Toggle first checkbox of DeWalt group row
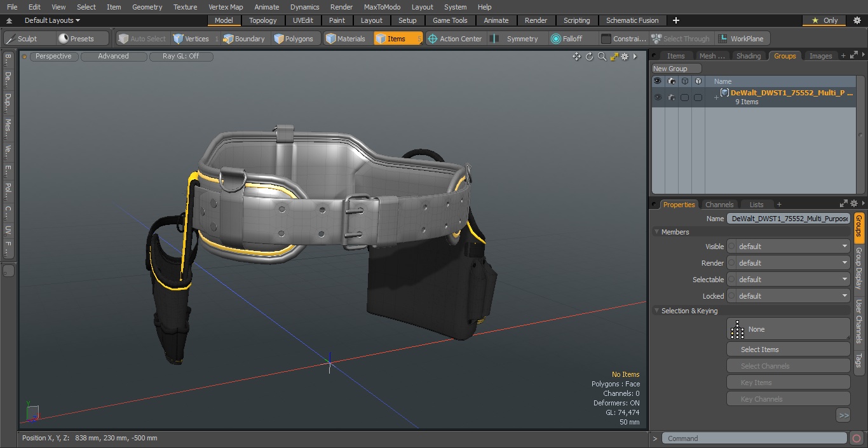Image resolution: width=868 pixels, height=448 pixels. click(x=684, y=97)
